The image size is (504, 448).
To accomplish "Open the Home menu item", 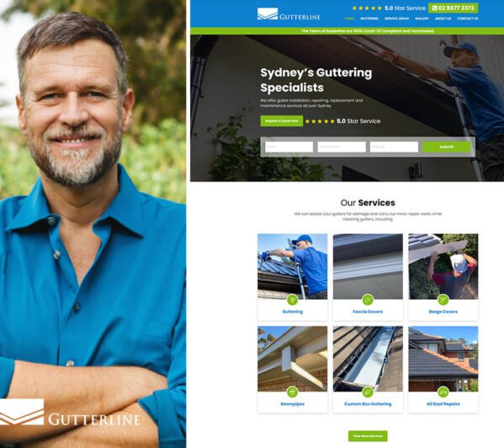I will [x=349, y=19].
